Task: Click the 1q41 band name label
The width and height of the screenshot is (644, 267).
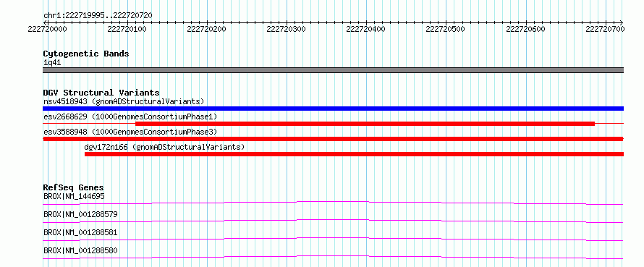Action: [x=52, y=62]
